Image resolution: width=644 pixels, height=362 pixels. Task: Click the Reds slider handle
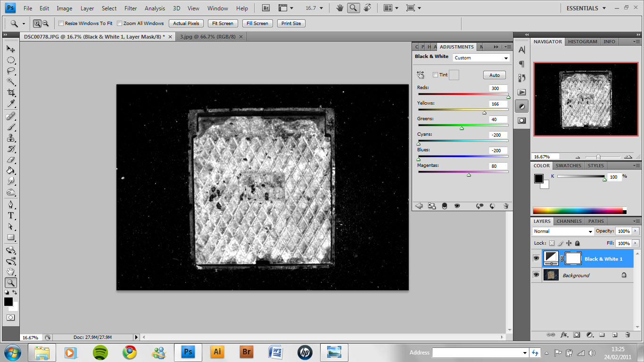508,97
